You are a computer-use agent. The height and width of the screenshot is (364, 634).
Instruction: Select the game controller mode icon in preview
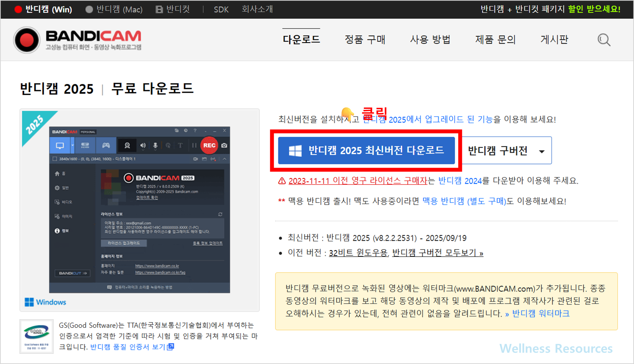[x=106, y=145]
